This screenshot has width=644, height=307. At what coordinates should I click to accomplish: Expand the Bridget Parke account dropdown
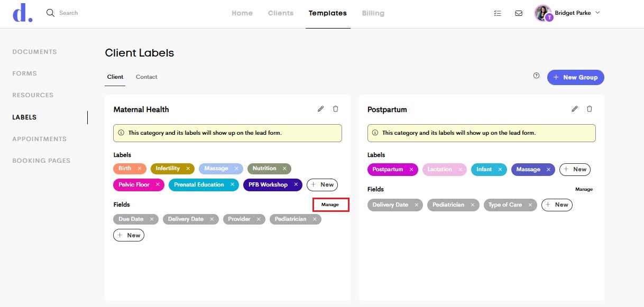597,13
